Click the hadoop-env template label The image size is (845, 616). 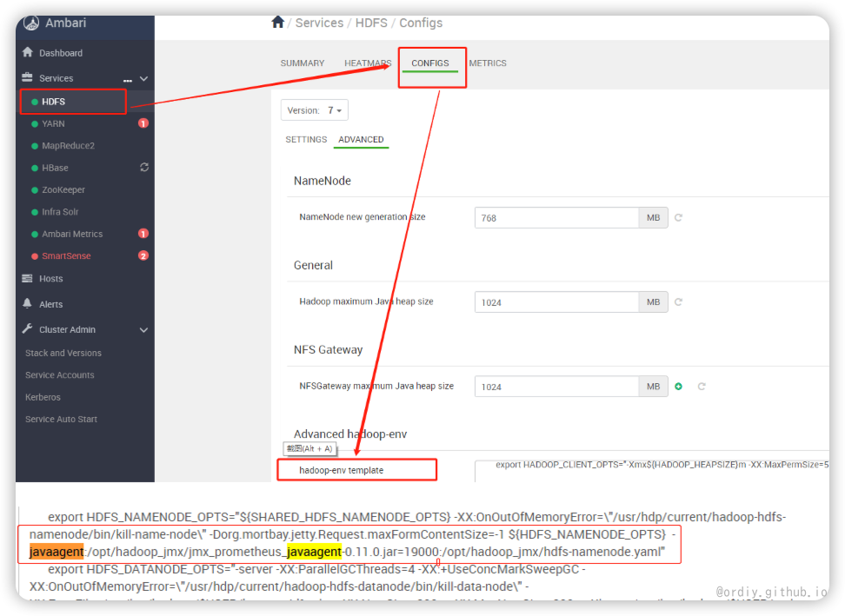341,470
